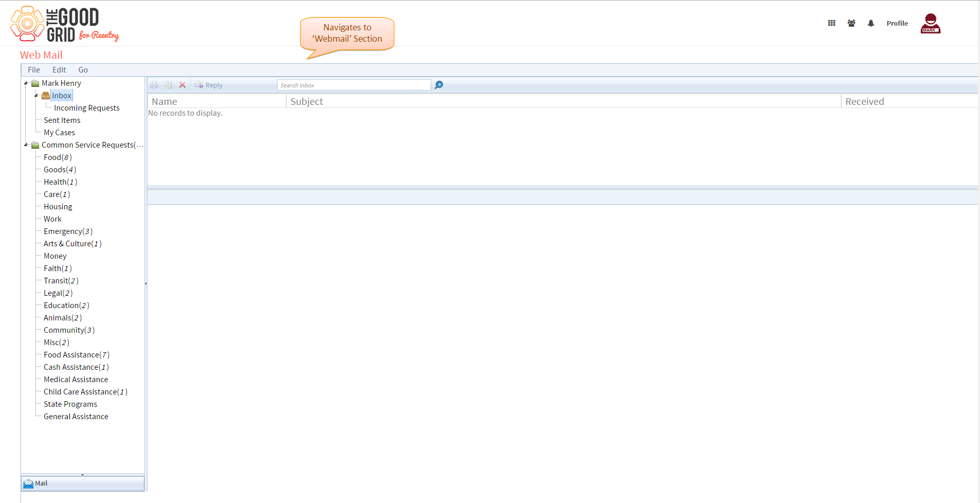Click the small arrow above the Mail bar
The image size is (980, 503).
coord(82,475)
